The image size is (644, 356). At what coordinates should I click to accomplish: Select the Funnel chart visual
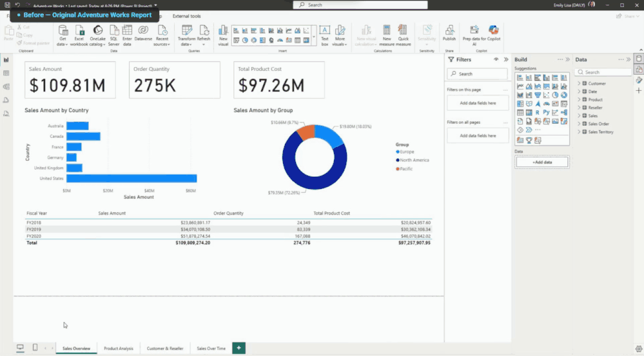click(538, 95)
